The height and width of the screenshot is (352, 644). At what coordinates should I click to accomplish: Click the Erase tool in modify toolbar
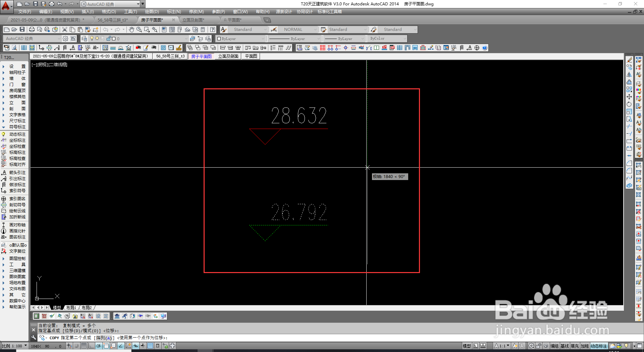point(629,60)
